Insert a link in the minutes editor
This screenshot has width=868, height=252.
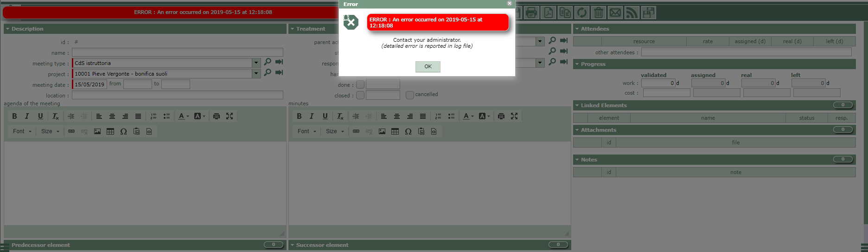pos(356,131)
